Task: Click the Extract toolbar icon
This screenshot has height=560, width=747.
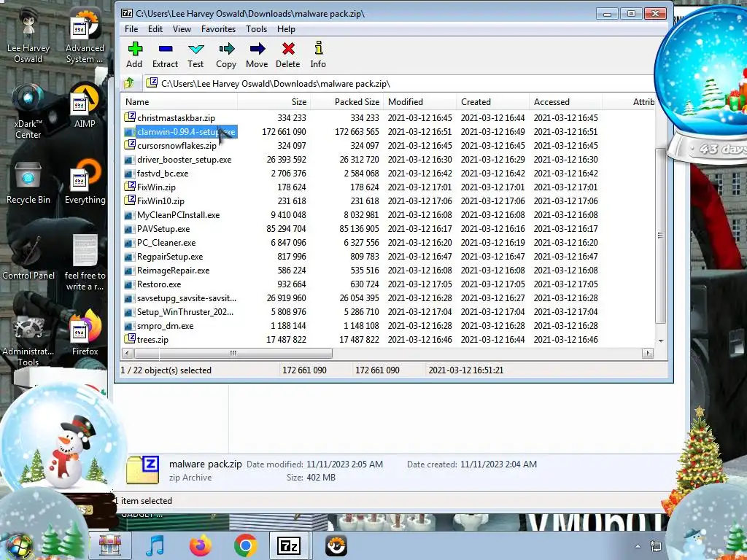Action: [x=166, y=49]
